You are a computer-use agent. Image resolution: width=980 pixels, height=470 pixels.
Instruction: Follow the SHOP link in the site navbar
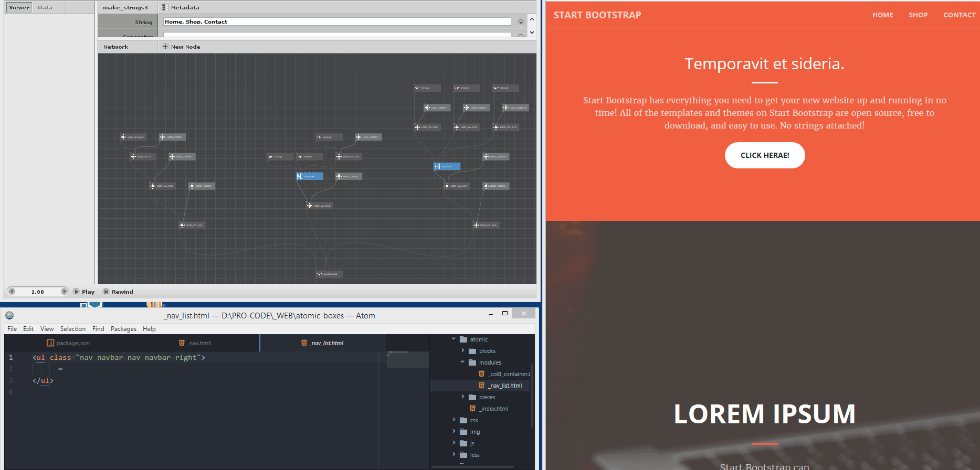click(x=918, y=15)
